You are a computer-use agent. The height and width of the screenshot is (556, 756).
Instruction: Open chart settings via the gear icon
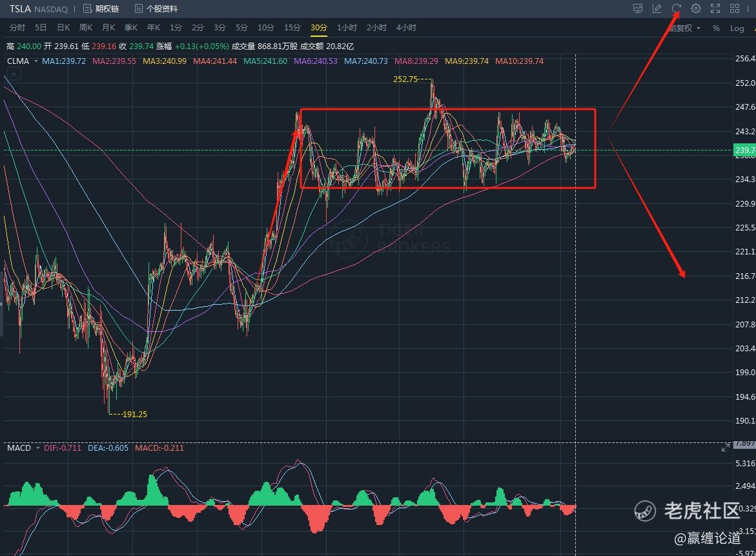[696, 8]
